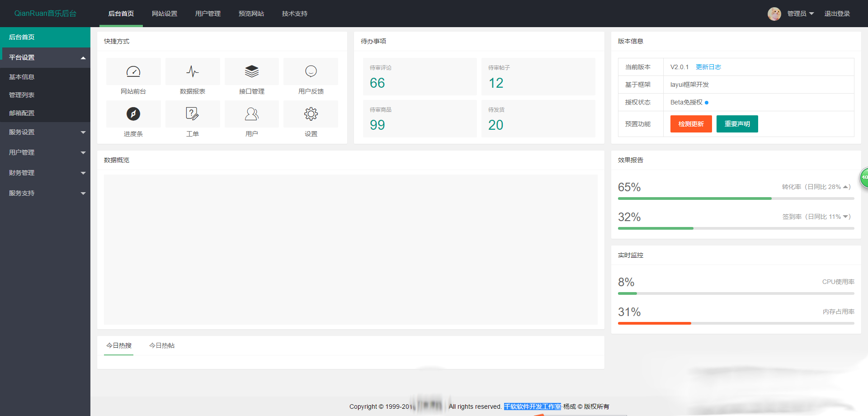Open the 进度条 compass shortcut icon
The width and height of the screenshot is (868, 416).
click(133, 114)
